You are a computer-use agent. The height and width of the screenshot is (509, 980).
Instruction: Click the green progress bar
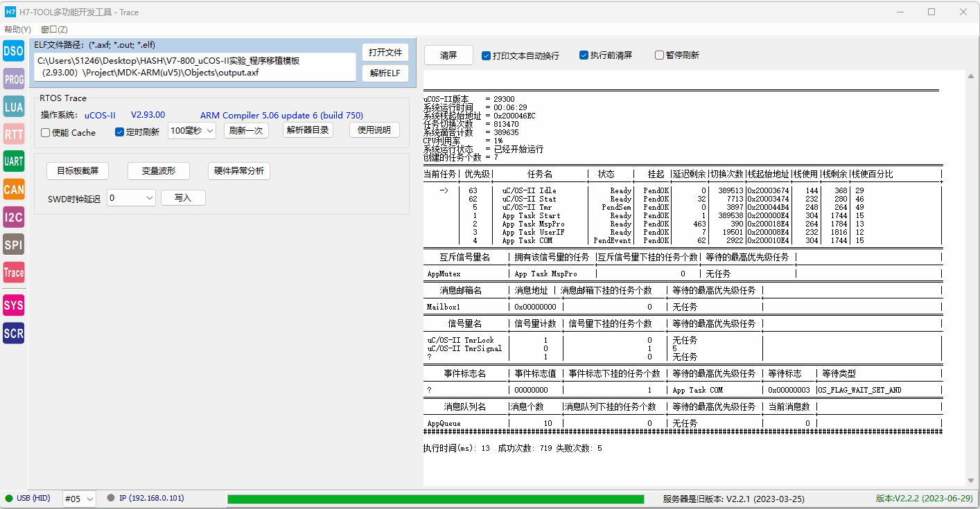(x=435, y=499)
